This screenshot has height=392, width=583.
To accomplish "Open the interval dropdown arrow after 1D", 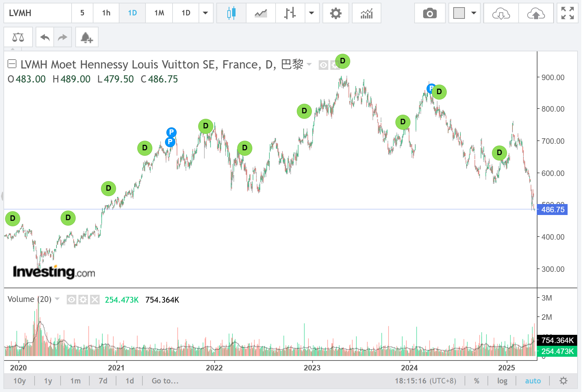I will [205, 13].
